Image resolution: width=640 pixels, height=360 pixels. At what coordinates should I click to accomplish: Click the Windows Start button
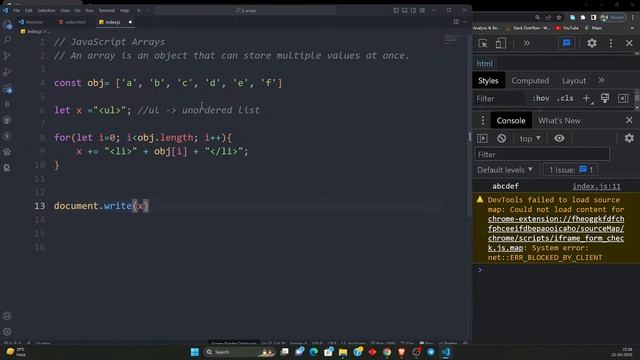point(195,352)
